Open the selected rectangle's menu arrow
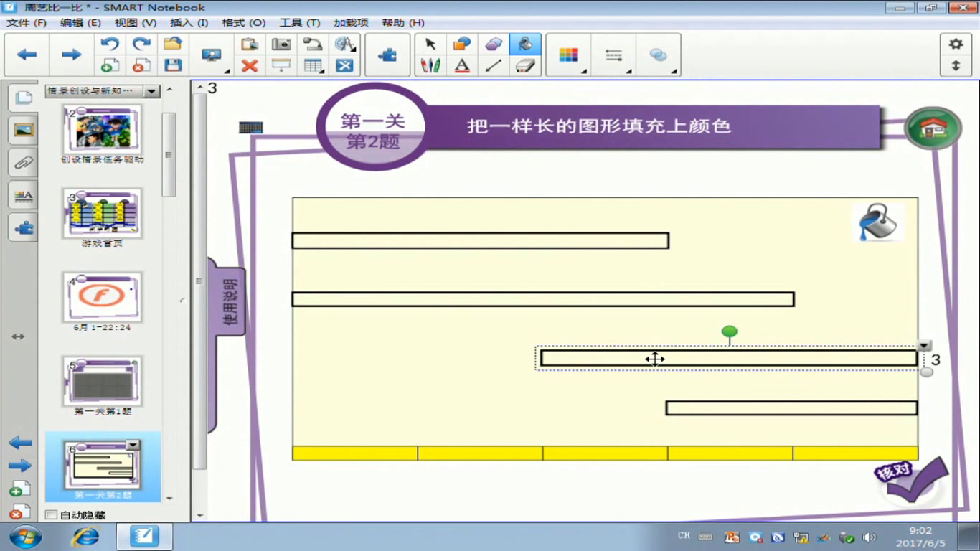 tap(925, 346)
